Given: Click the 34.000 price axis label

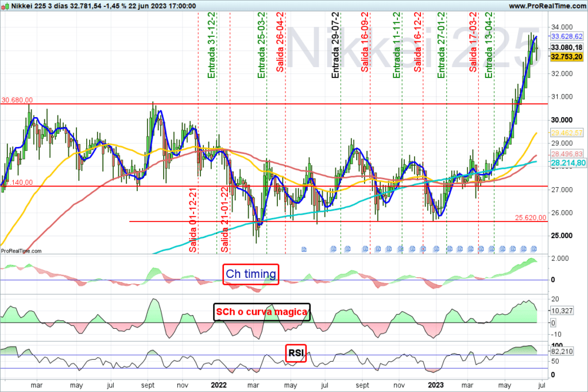Looking at the screenshot, I should [562, 27].
